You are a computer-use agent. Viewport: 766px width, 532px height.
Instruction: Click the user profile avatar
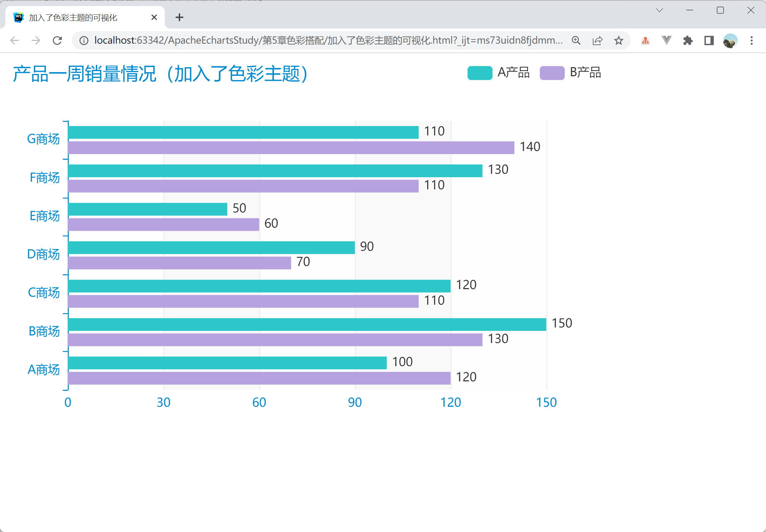pos(730,41)
